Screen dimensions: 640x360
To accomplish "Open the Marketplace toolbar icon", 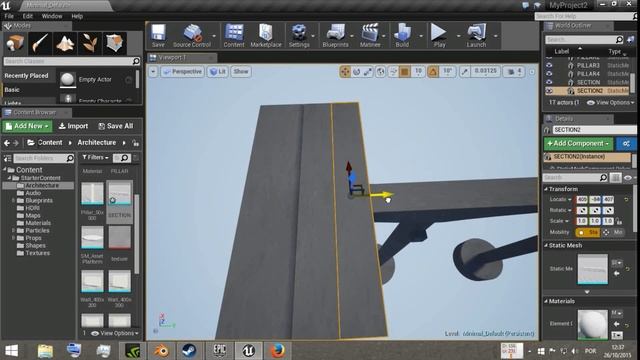I will (x=266, y=36).
